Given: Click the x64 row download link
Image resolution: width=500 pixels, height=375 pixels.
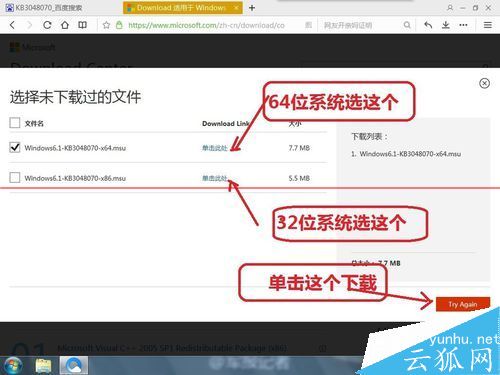Looking at the screenshot, I should [x=215, y=148].
